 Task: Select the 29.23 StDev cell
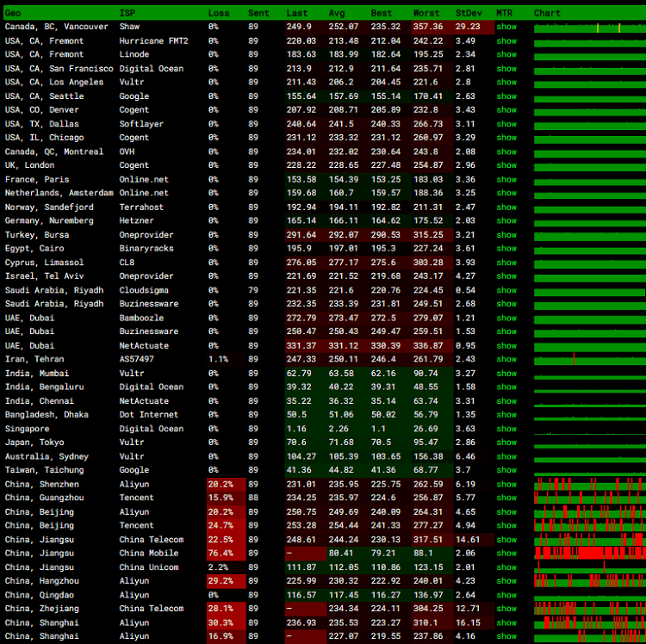[474, 27]
